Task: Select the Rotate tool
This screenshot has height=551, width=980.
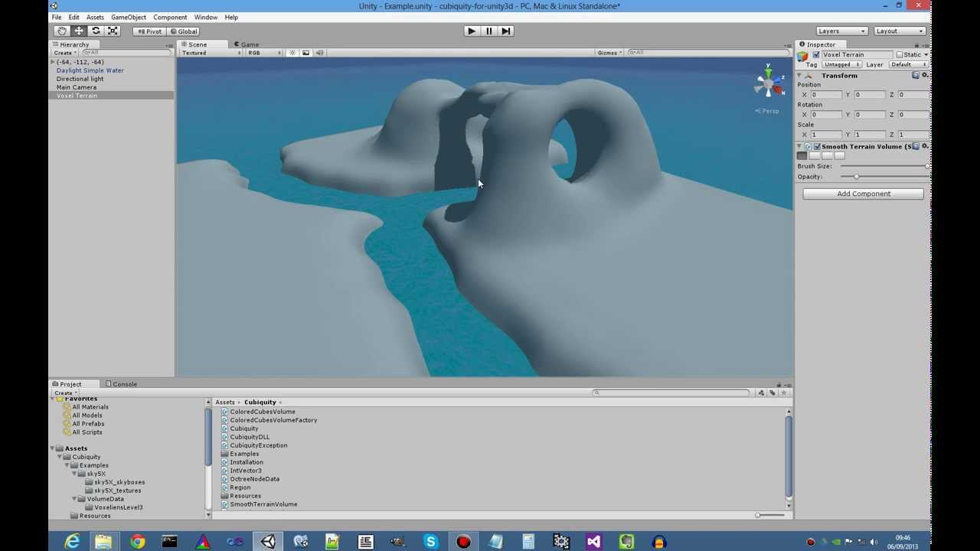Action: [96, 31]
